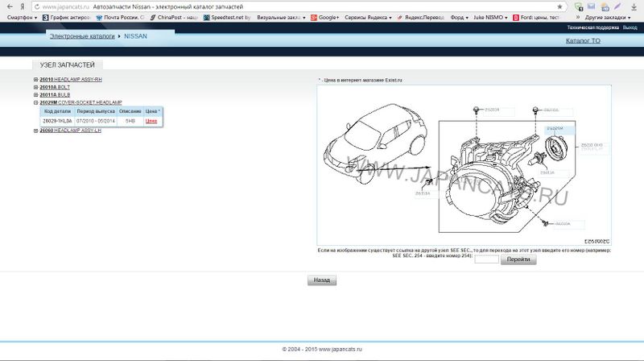
Task: Click the Код детали column header
Action: pyautogui.click(x=57, y=111)
